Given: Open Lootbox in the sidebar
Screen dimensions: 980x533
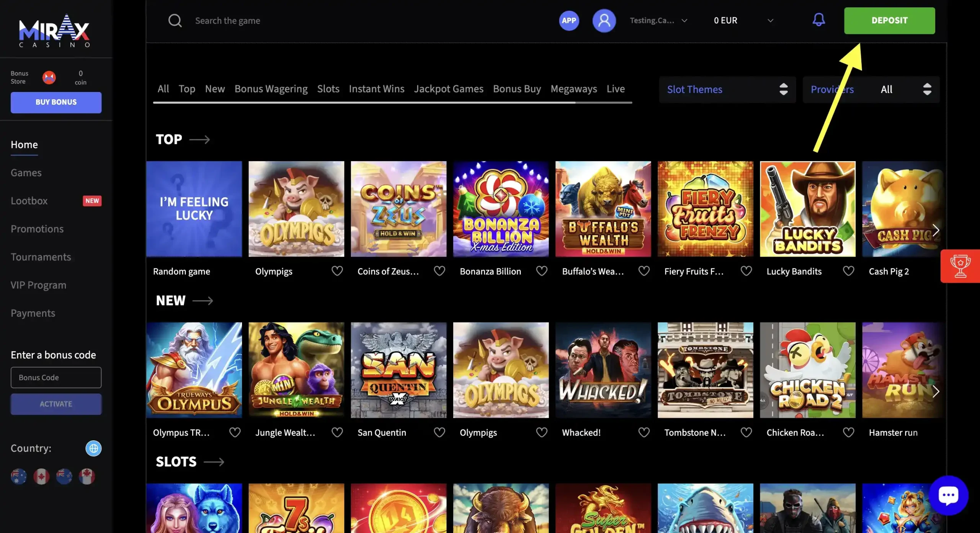Looking at the screenshot, I should pos(29,201).
